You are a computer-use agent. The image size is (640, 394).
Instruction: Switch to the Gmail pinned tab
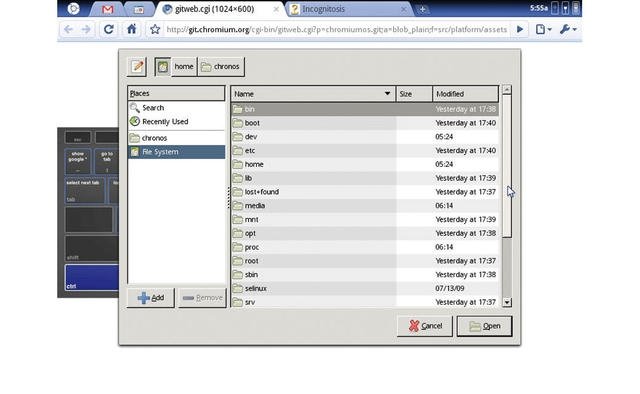tap(108, 9)
